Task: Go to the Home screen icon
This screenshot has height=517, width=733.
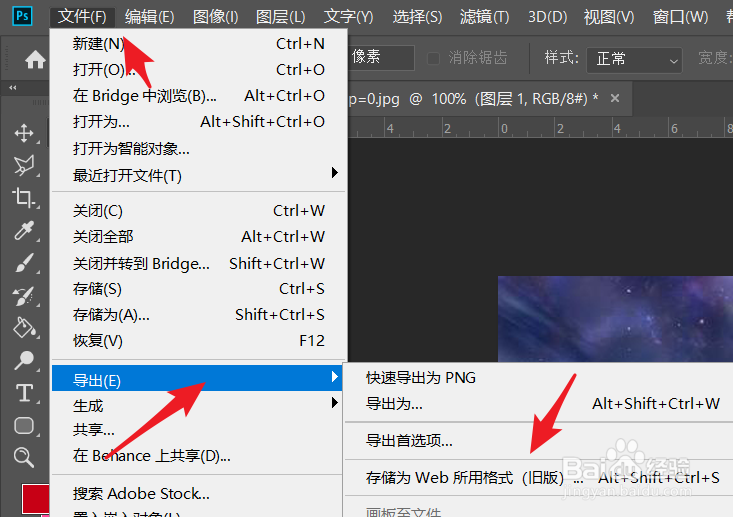Action: (35, 60)
